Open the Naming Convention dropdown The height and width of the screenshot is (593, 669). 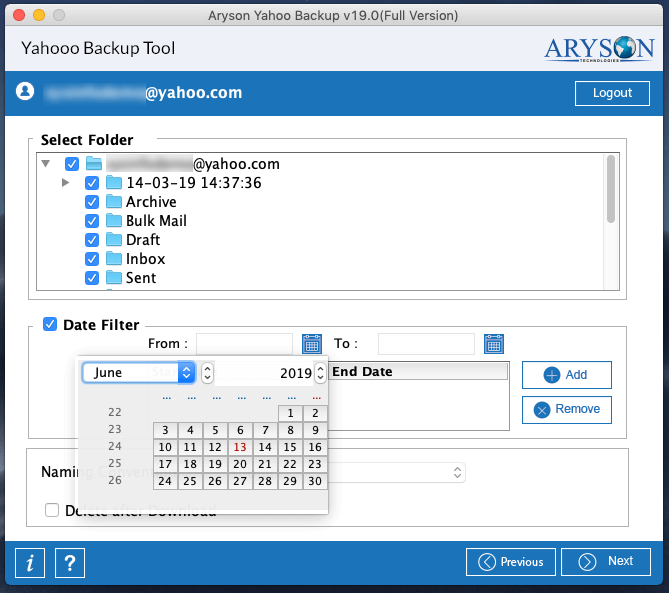397,472
